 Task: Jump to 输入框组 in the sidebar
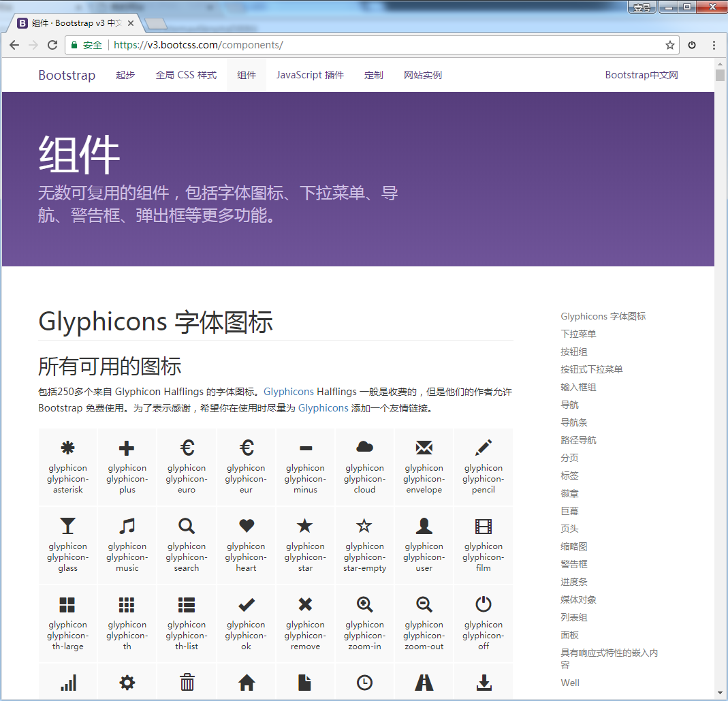click(578, 387)
